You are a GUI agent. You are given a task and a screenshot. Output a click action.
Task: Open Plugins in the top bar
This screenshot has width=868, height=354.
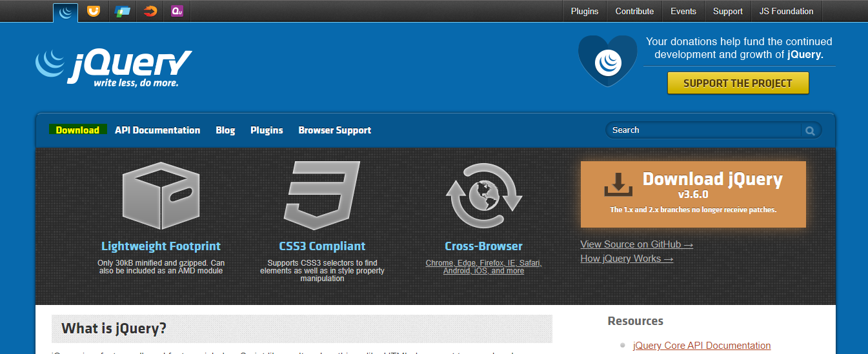coord(585,11)
